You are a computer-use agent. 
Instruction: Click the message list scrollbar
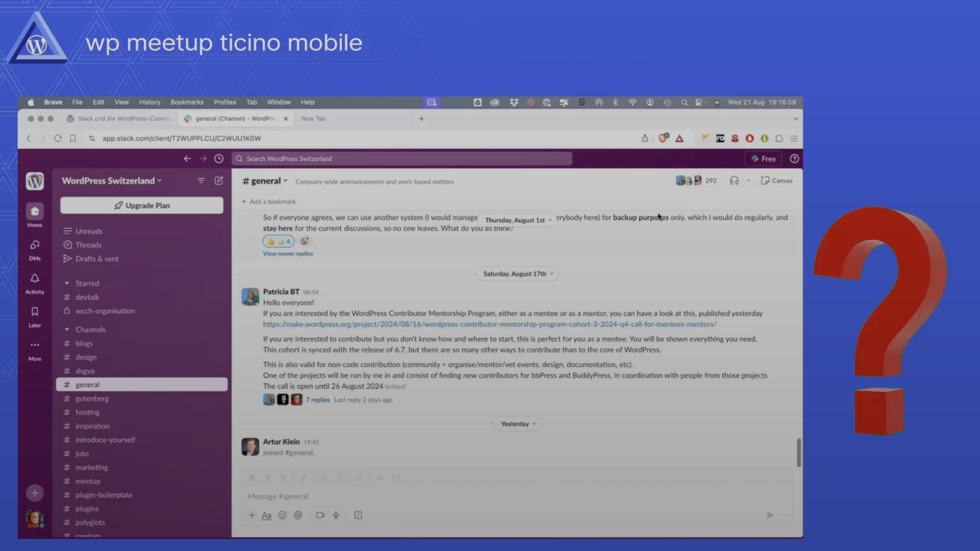[798, 452]
